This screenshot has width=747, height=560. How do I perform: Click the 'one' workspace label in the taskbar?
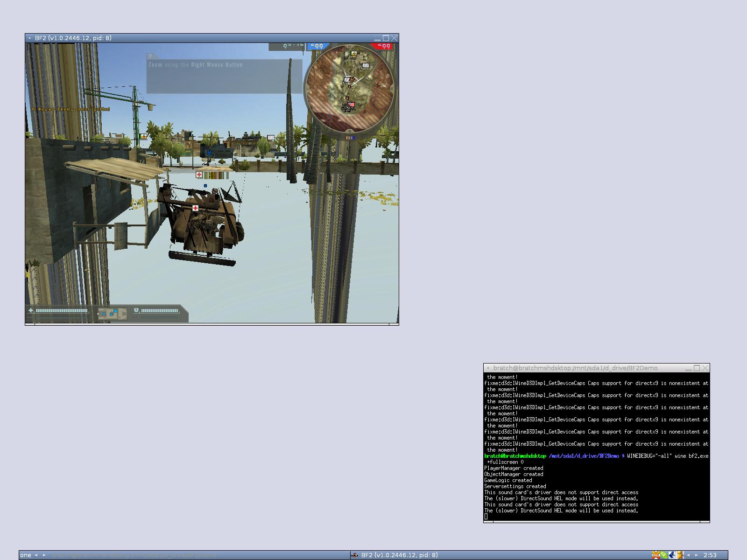pos(26,555)
